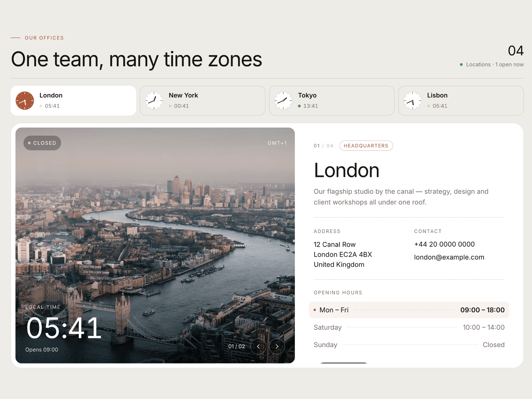
Task: Click the New York analog clock icon
Action: pos(154,101)
